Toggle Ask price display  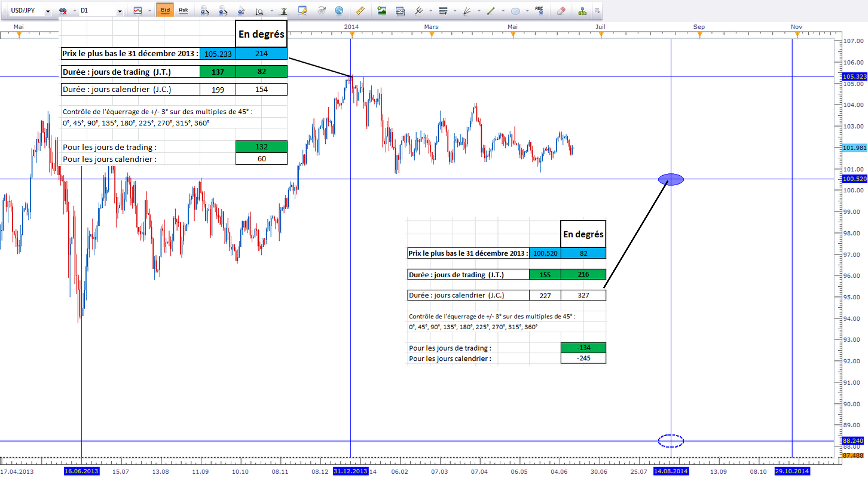183,10
